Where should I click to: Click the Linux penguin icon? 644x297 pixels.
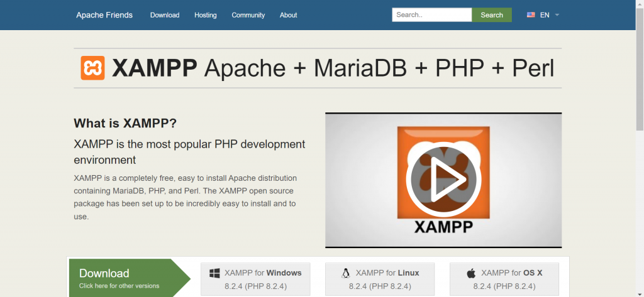pyautogui.click(x=346, y=273)
